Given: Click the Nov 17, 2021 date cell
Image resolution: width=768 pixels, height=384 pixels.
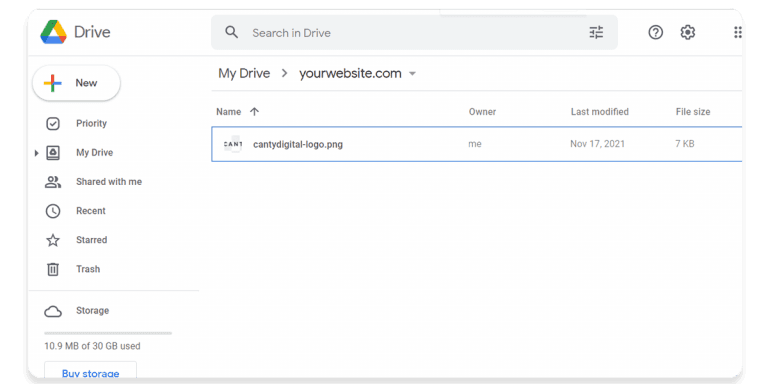Looking at the screenshot, I should coord(598,144).
